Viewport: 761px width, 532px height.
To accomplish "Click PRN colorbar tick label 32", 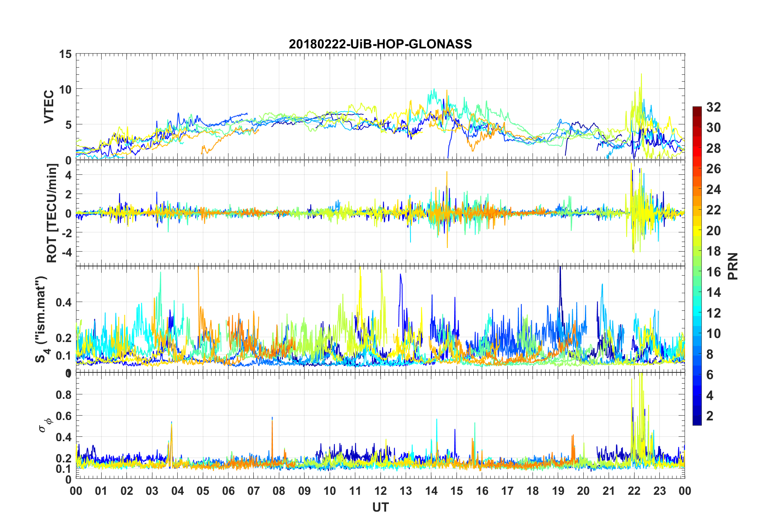I will 714,107.
